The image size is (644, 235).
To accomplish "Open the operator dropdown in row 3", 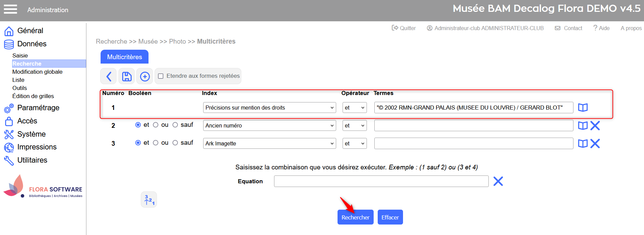I will [354, 143].
